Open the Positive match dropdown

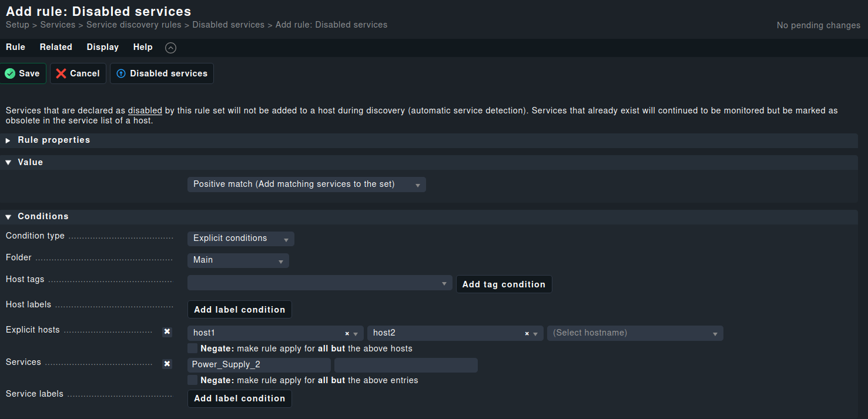(x=306, y=185)
